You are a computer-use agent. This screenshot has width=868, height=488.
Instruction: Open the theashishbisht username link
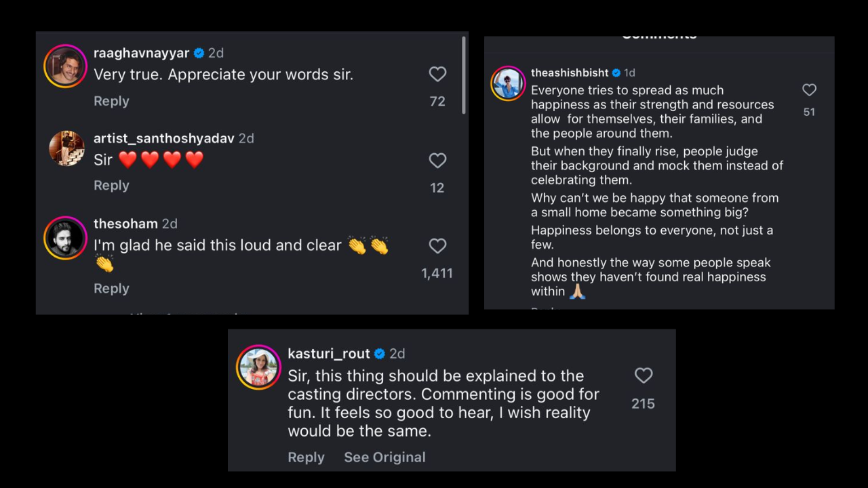[x=570, y=73]
